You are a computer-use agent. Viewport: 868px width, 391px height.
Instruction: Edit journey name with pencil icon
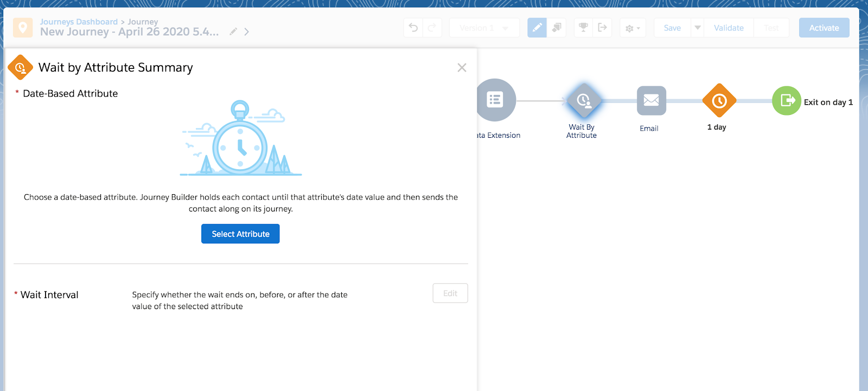[233, 31]
